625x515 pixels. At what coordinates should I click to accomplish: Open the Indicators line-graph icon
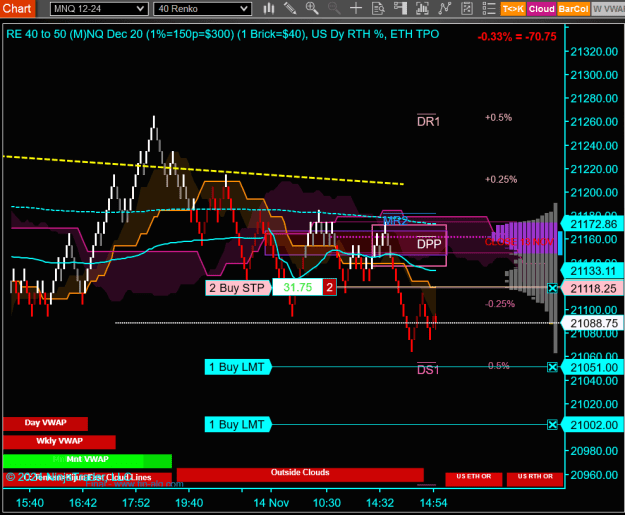point(444,8)
